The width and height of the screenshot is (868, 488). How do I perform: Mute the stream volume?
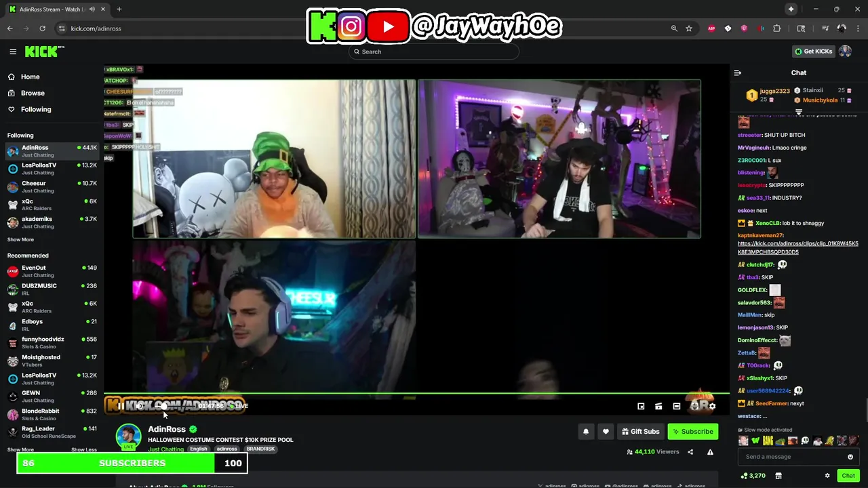(139, 406)
